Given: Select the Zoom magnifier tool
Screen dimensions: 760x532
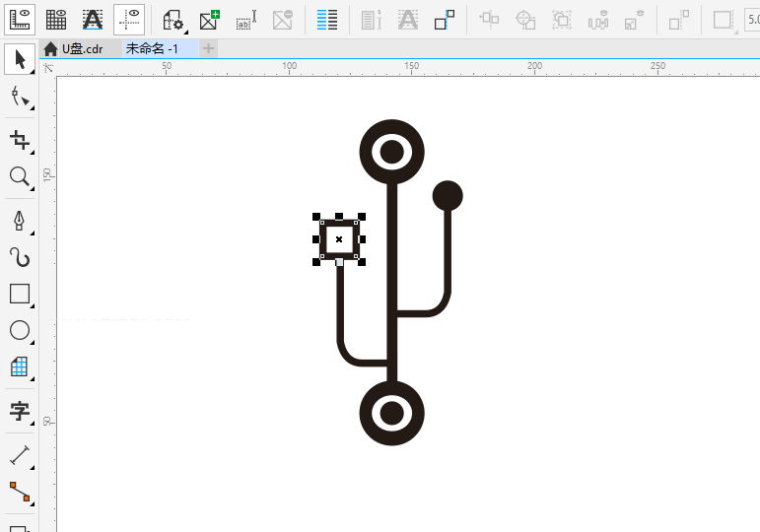Looking at the screenshot, I should tap(20, 176).
